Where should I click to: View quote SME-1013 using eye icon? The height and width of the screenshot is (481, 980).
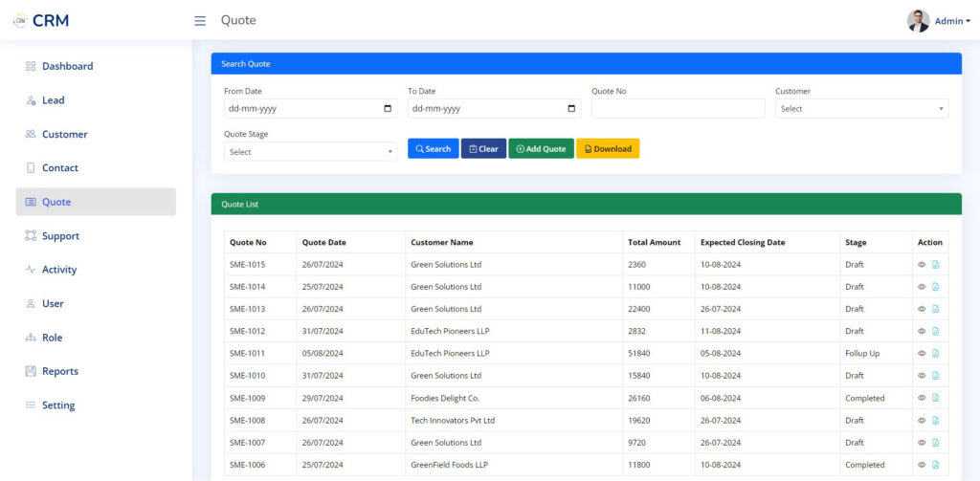tap(922, 309)
